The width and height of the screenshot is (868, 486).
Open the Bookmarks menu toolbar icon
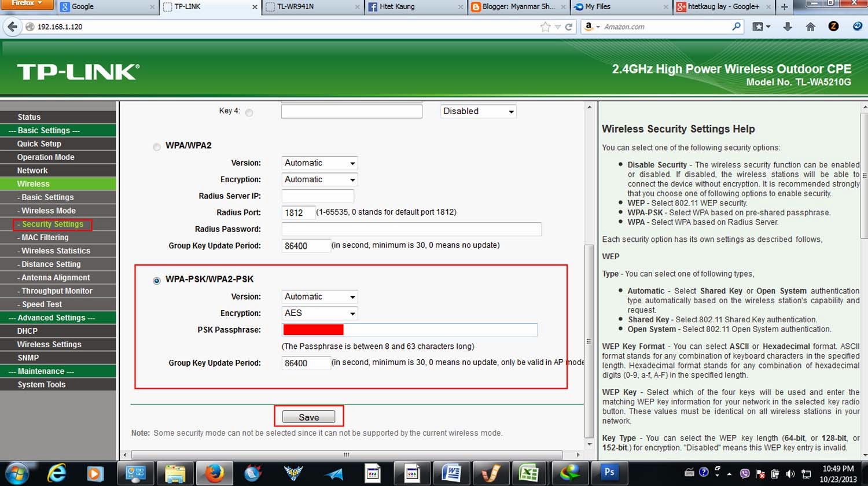[761, 27]
